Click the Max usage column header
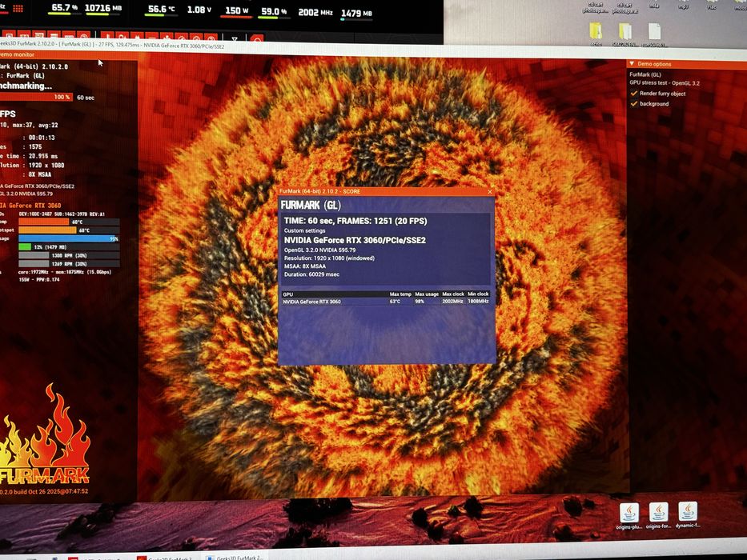747x560 pixels. [427, 294]
